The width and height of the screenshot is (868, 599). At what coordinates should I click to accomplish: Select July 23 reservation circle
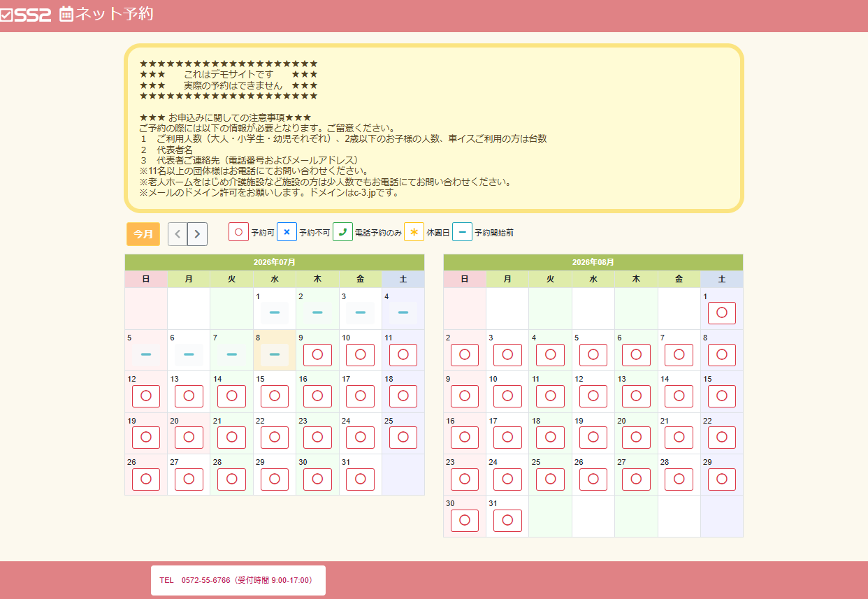click(317, 438)
